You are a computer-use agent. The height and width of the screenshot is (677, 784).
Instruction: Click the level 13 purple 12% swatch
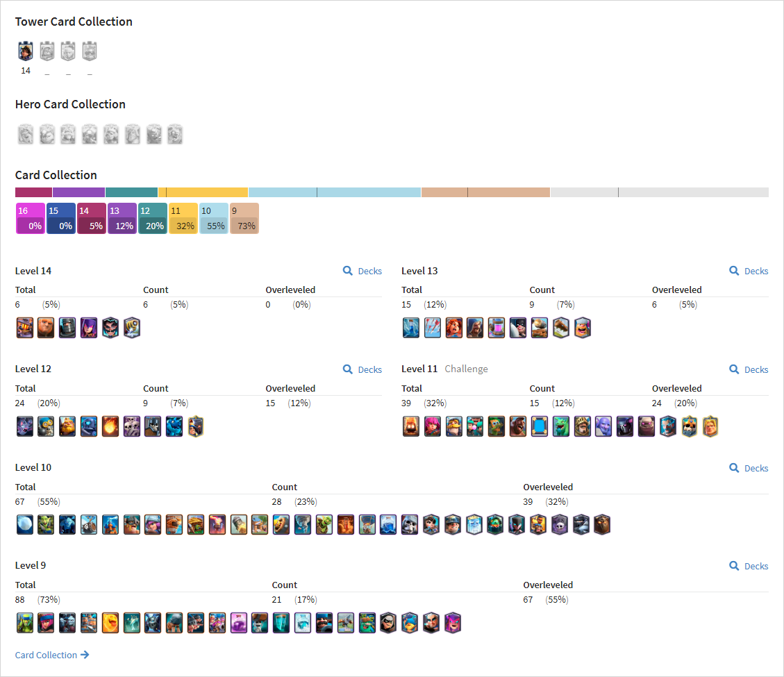tap(122, 219)
